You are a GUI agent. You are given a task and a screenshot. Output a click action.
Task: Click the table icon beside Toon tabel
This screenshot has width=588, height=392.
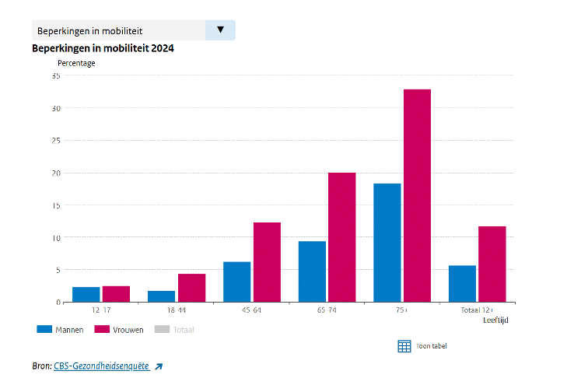coord(404,346)
